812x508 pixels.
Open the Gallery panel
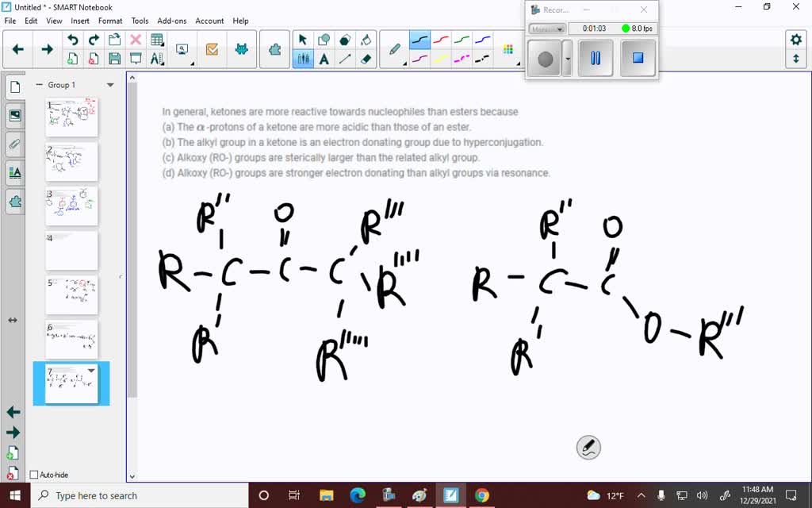pyautogui.click(x=14, y=115)
